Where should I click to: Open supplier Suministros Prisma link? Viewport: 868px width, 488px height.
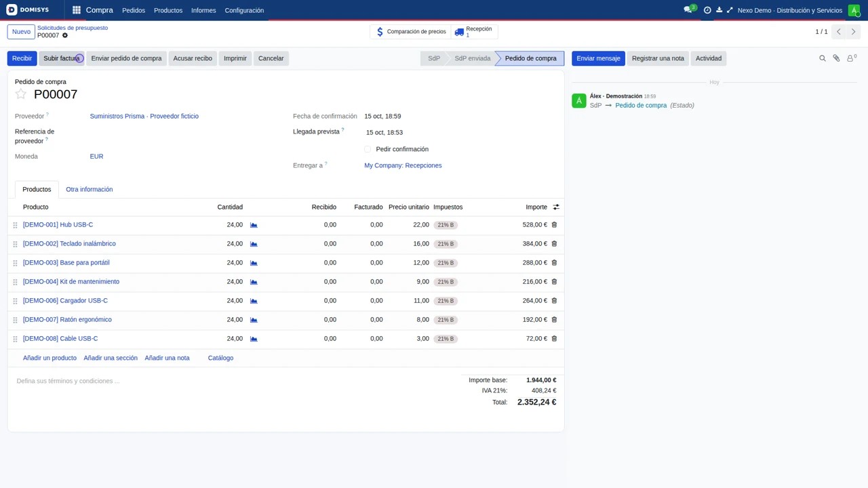coord(144,117)
